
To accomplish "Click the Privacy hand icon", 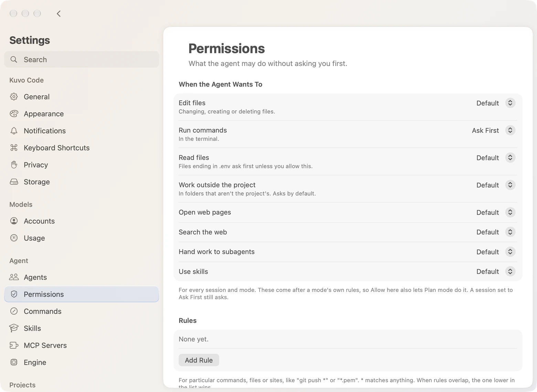I will [x=14, y=165].
